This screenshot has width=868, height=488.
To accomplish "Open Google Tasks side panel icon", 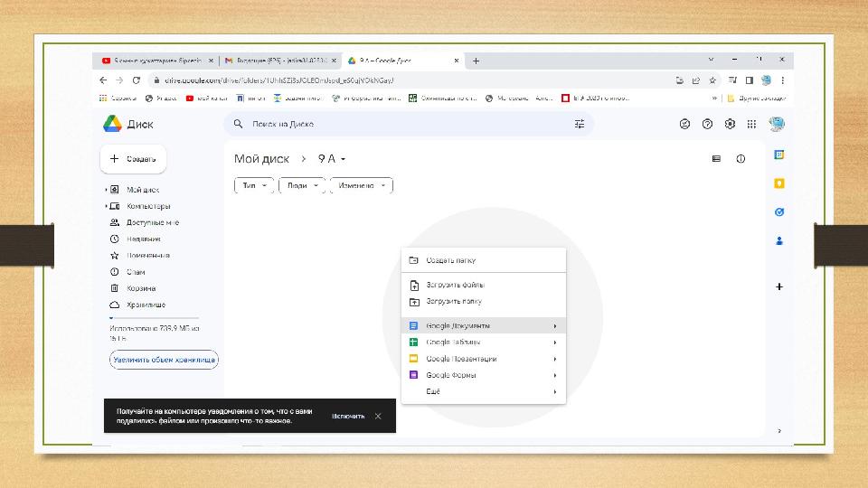I will tap(778, 211).
